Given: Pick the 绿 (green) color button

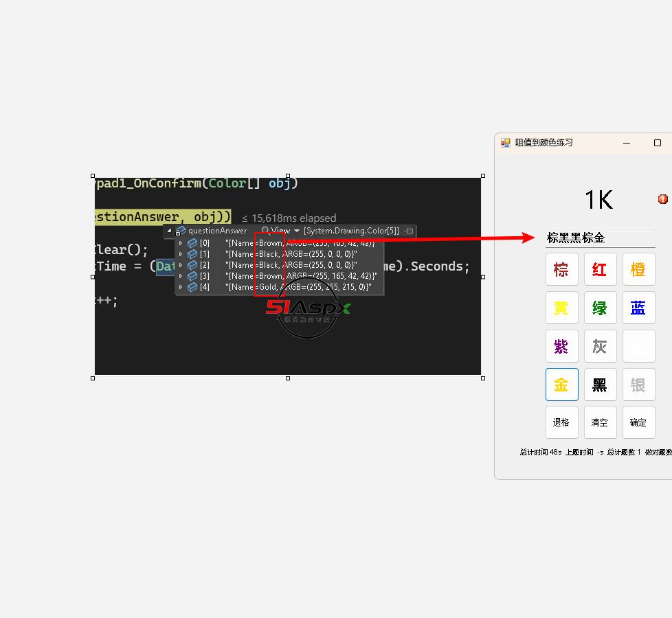Looking at the screenshot, I should click(x=600, y=308).
